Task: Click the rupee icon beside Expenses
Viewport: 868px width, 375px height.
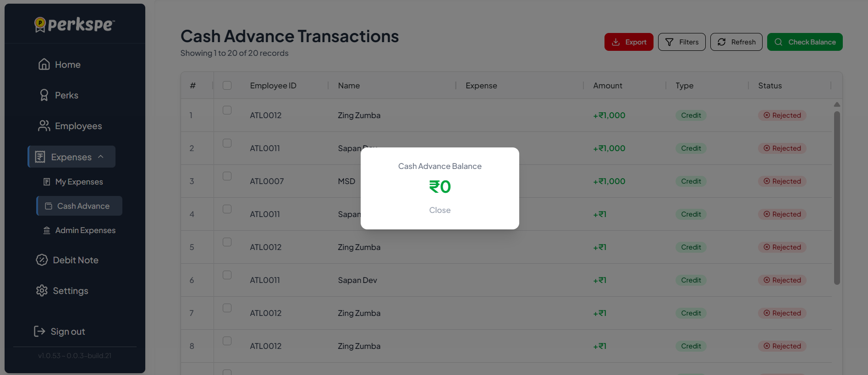Action: (x=39, y=156)
